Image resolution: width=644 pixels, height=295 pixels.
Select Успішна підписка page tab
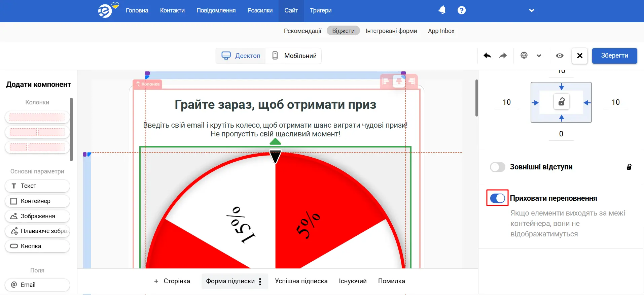coord(301,281)
